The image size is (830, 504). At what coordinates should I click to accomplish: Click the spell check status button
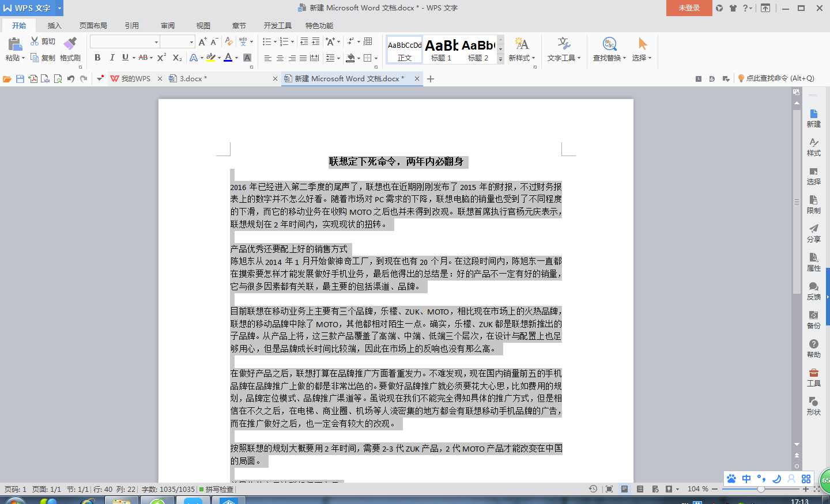[216, 489]
